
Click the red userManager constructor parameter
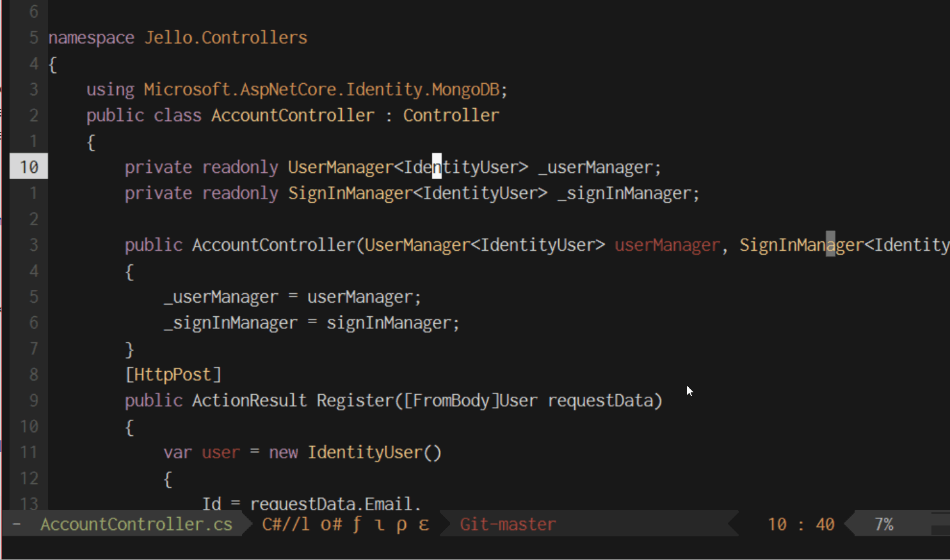tap(667, 245)
